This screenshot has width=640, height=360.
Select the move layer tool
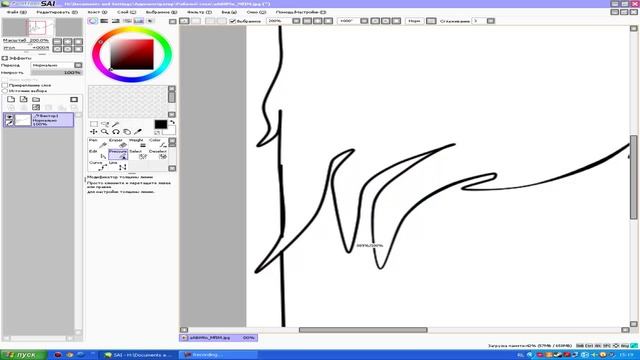pyautogui.click(x=94, y=132)
